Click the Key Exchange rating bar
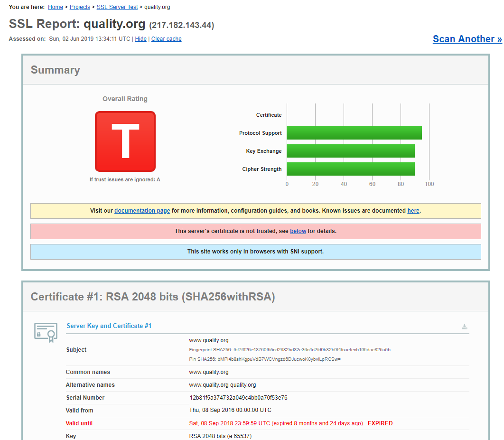Viewport: 504px width, 440px height. (x=351, y=150)
